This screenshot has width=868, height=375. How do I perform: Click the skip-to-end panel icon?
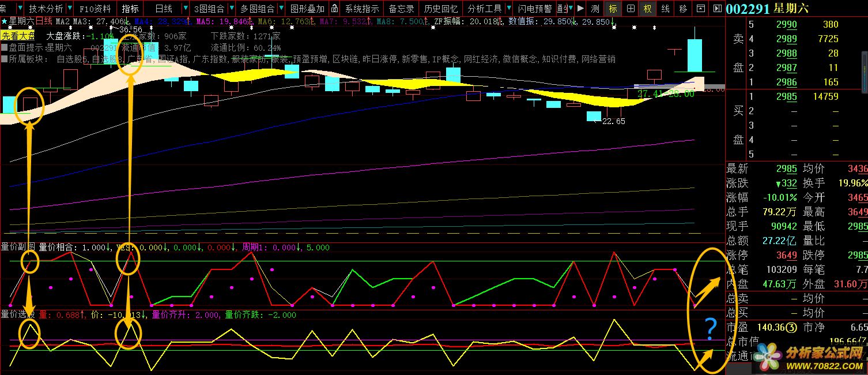click(717, 9)
